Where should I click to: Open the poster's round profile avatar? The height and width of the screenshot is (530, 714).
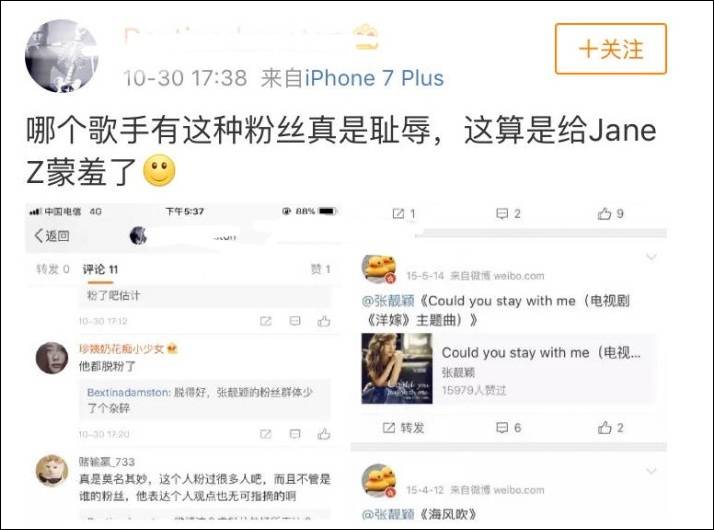(61, 56)
